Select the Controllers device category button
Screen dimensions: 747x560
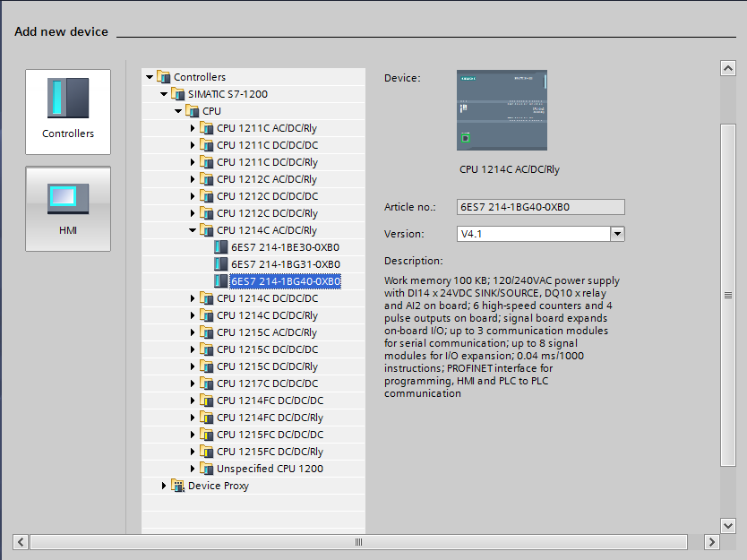pyautogui.click(x=68, y=112)
